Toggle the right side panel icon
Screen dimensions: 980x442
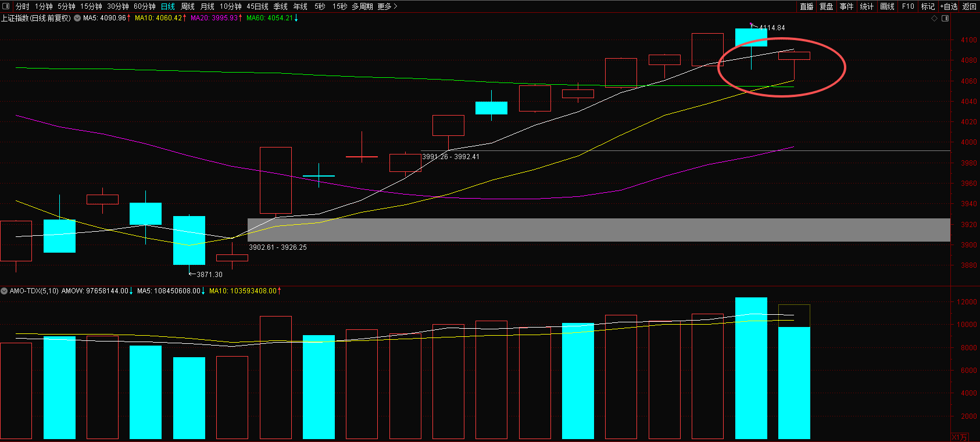[x=945, y=19]
